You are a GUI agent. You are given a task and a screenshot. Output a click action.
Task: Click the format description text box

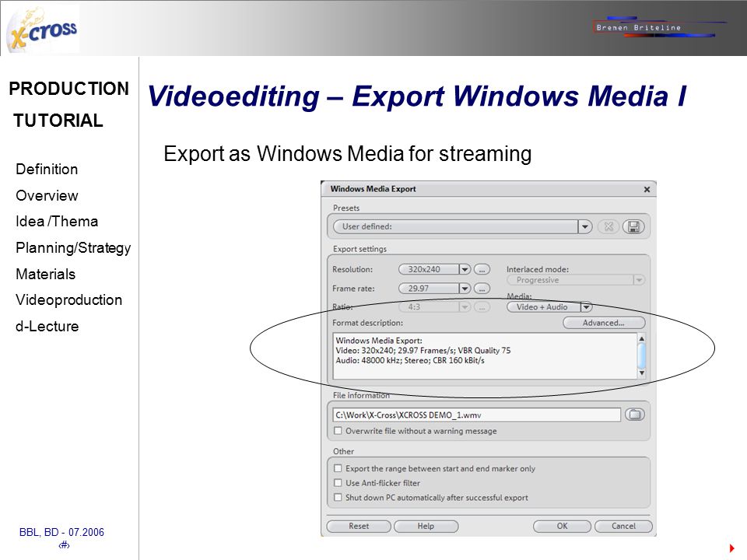click(485, 355)
